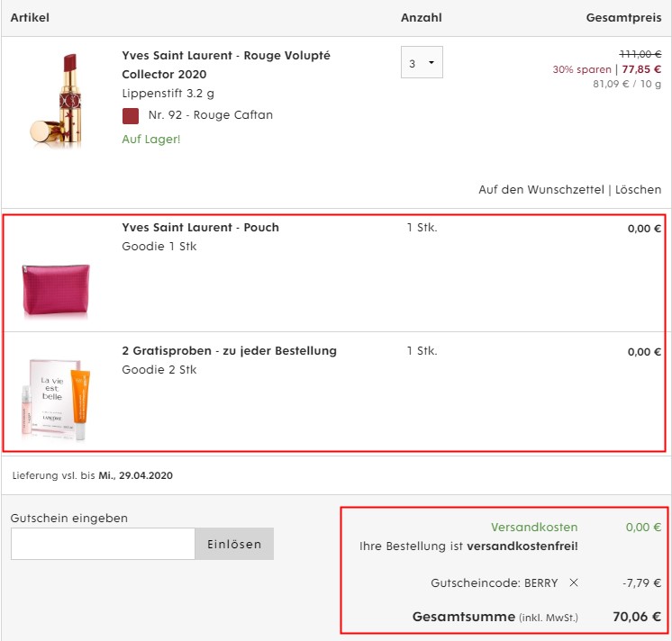Remove the BERRY voucher code with X icon
Screen dimensions: 672x641
coord(574,582)
